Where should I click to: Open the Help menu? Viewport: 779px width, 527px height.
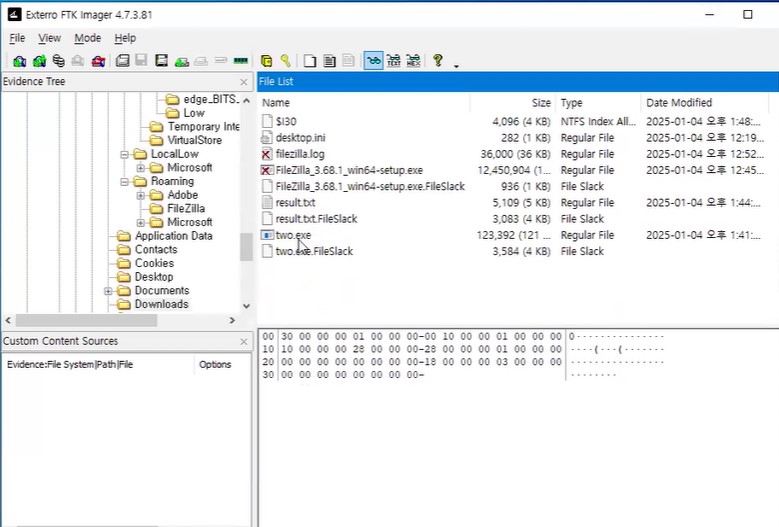coord(125,38)
